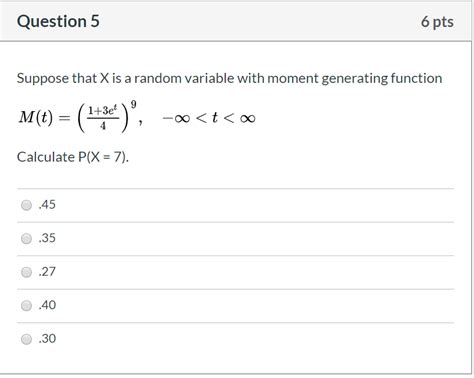This screenshot has width=474, height=378.
Task: Click the .27 answer label text
Action: (47, 272)
